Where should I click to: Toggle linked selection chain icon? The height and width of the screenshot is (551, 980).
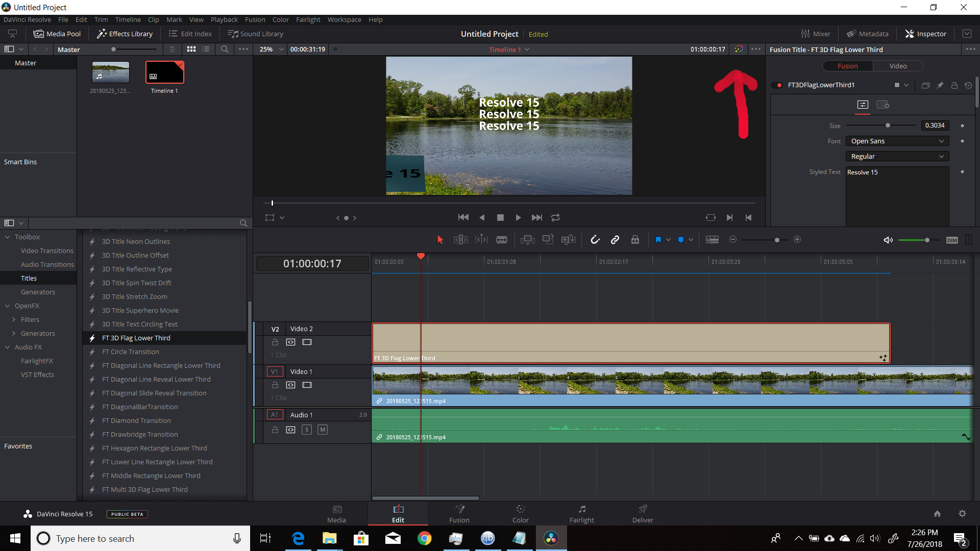point(615,240)
